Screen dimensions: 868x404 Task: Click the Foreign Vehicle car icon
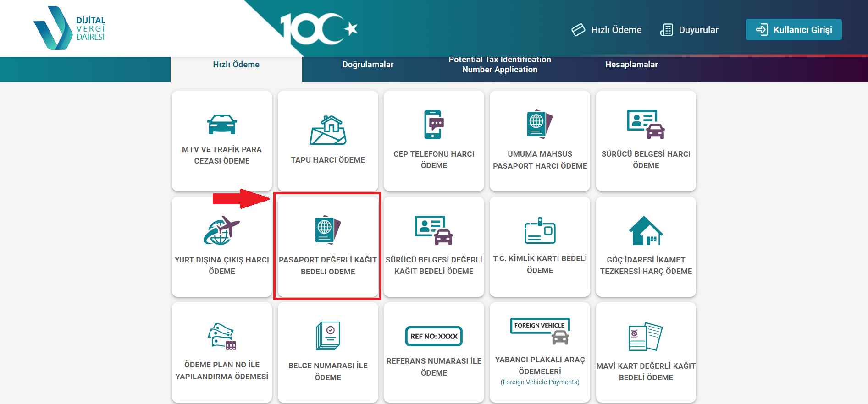(540, 331)
